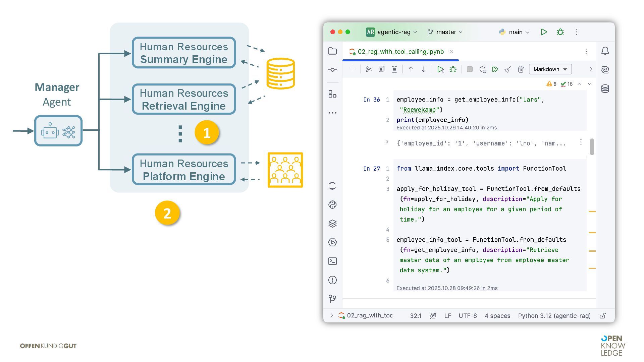Open the Markdown cell type dropdown
The image size is (644, 362).
click(550, 69)
